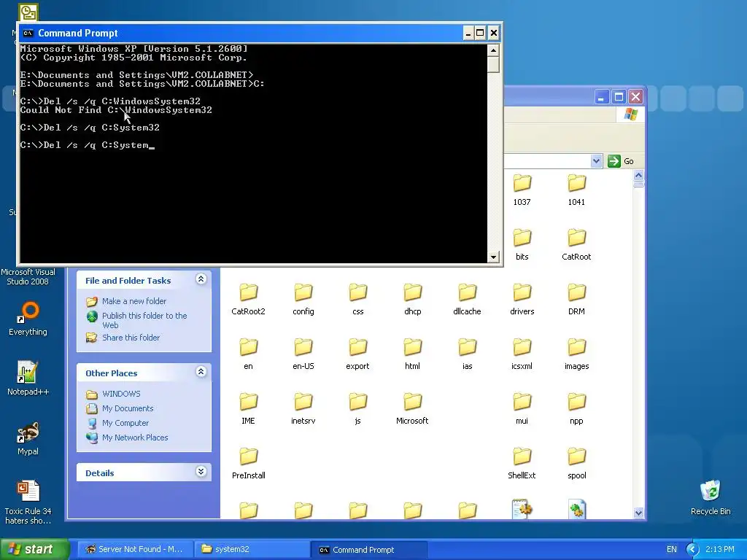Screen dimensions: 747x560
Task: Open the Explorer address bar dropdown
Action: point(596,161)
